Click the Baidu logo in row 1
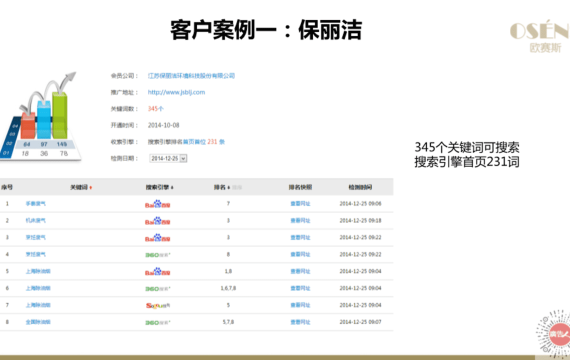 pyautogui.click(x=157, y=204)
